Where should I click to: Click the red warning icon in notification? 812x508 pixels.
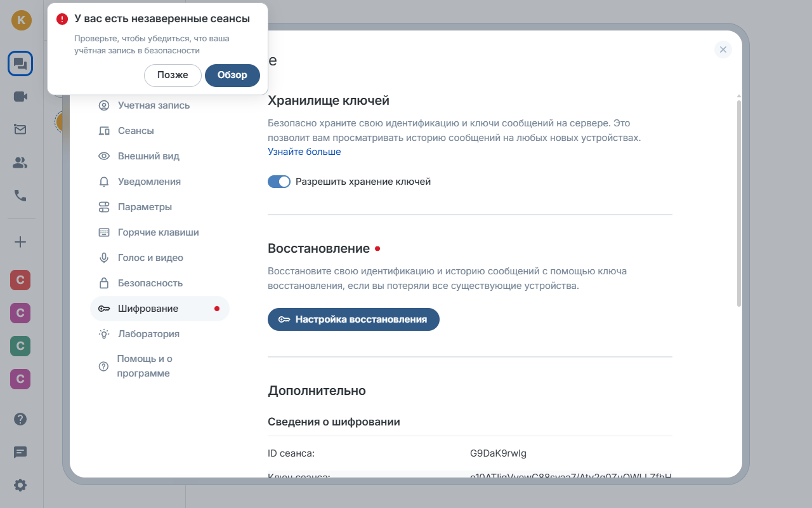(62, 19)
